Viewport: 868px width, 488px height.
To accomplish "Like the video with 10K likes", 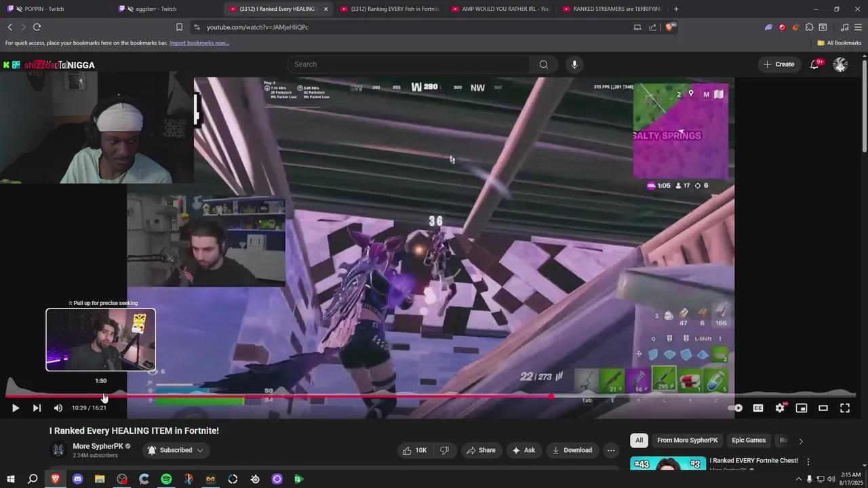I will [414, 450].
